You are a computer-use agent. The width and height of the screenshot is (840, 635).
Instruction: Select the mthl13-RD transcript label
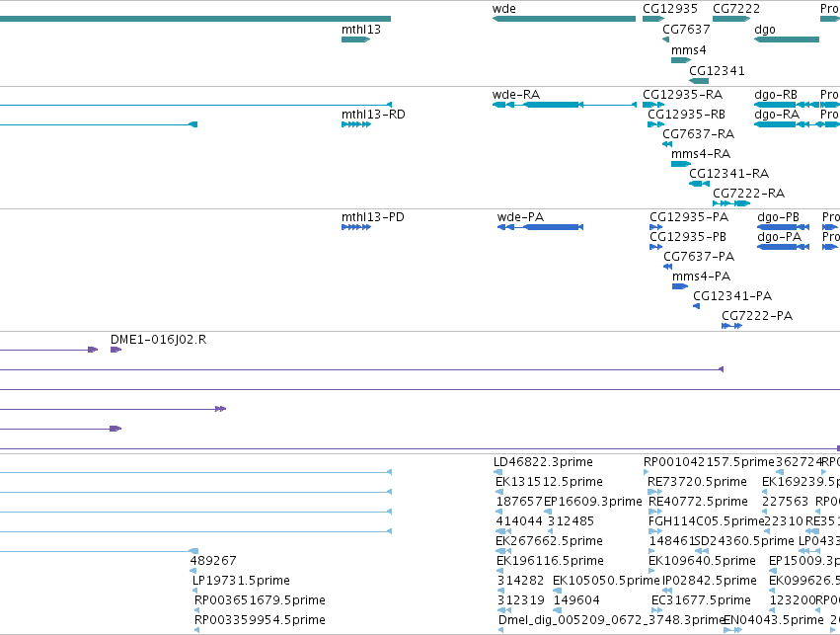(373, 115)
